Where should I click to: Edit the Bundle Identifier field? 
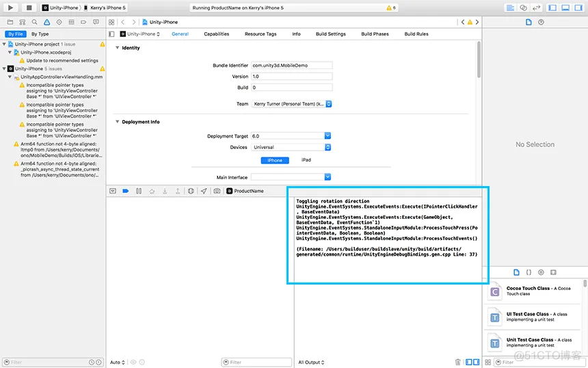pos(291,65)
